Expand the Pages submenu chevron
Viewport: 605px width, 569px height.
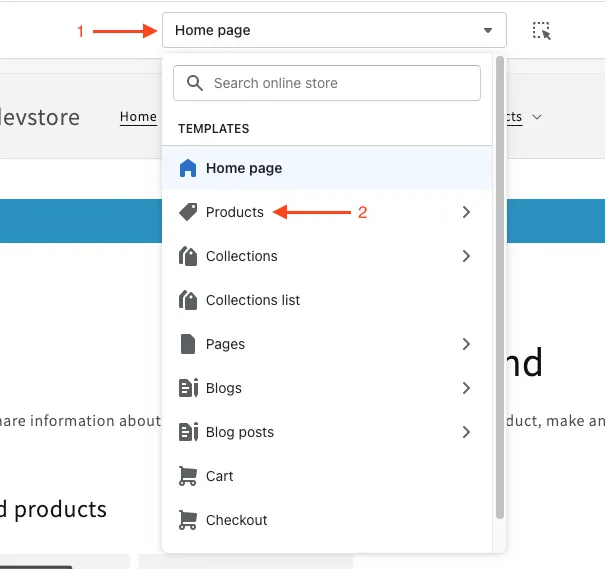(x=466, y=344)
